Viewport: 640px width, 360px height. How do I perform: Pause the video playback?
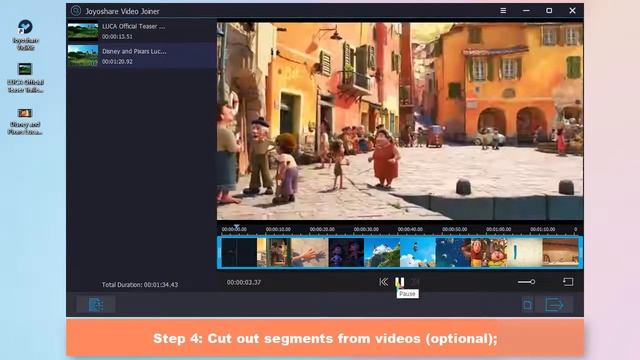point(400,282)
